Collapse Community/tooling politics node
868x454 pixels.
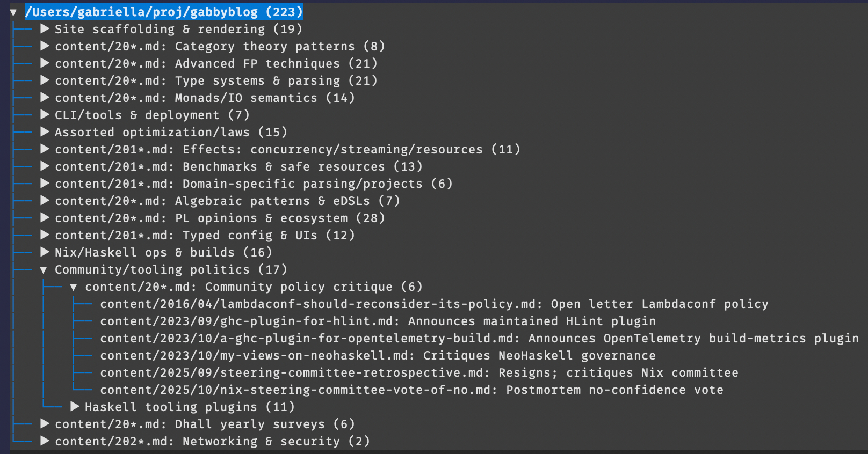(44, 270)
